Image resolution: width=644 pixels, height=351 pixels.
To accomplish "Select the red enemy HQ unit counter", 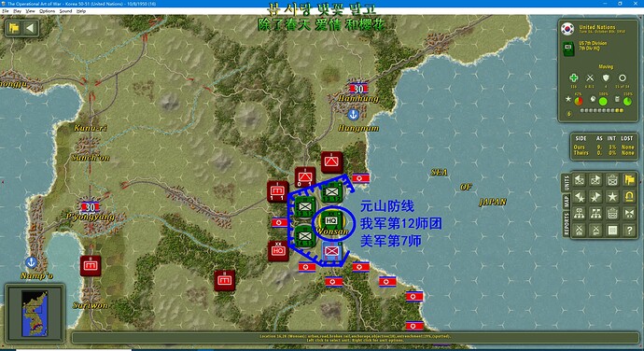I will pos(278,250).
